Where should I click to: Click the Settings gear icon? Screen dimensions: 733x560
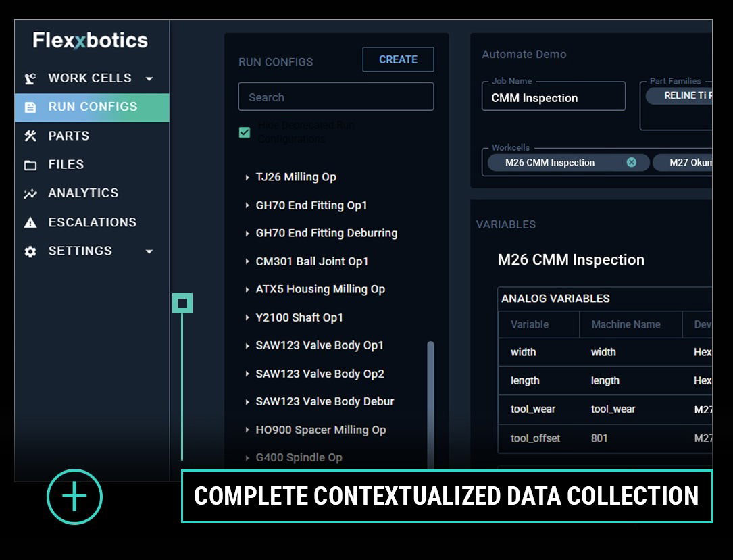[x=30, y=251]
